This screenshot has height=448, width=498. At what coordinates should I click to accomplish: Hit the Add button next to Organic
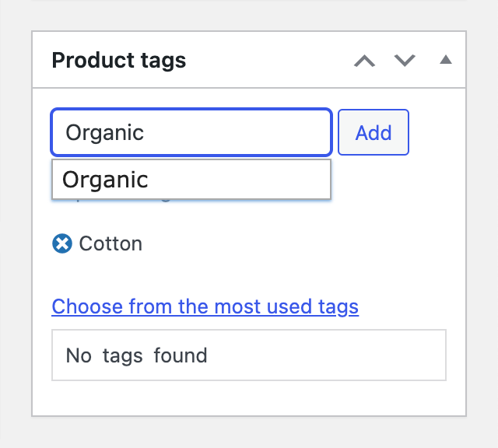tap(373, 132)
